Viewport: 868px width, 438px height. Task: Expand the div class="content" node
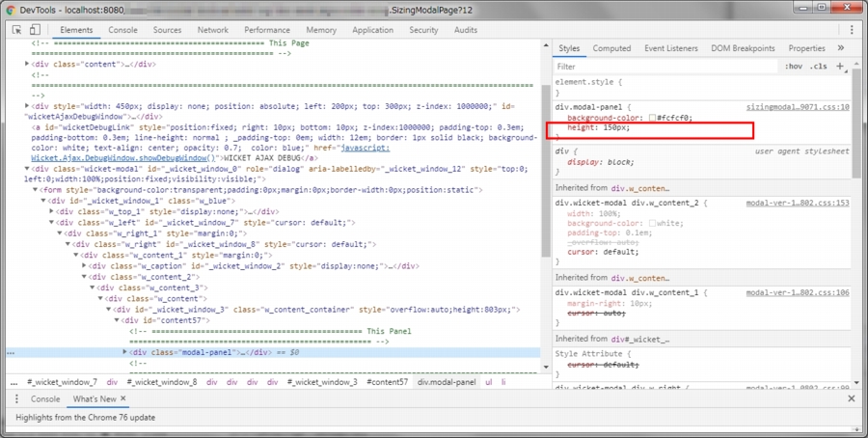pyautogui.click(x=27, y=65)
